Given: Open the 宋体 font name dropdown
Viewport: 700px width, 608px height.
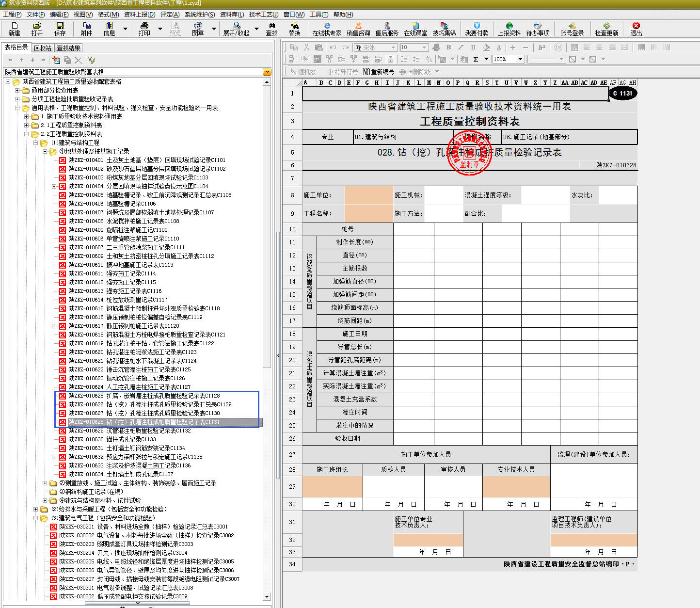Looking at the screenshot, I should pos(394,47).
